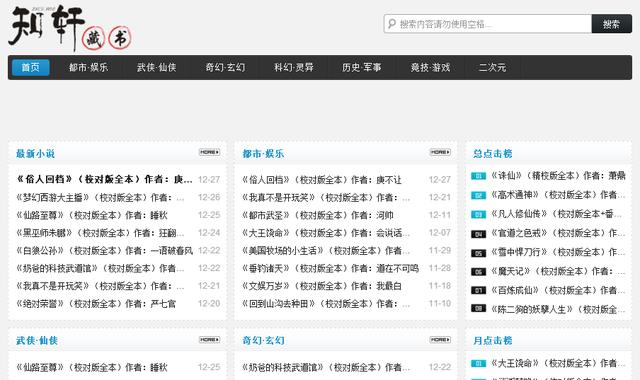Viewport: 640px width, 380px height.
Task: Open the 首页 home tab
Action: (x=31, y=67)
